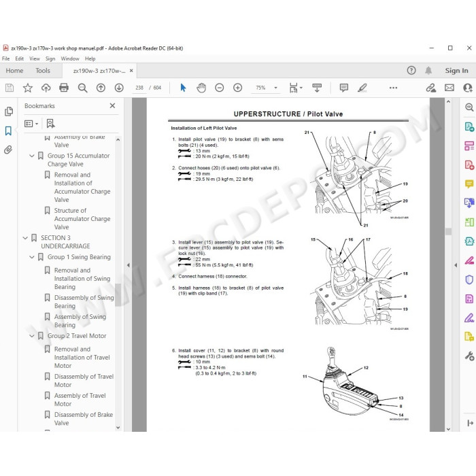The image size is (476, 476).
Task: Print the document with printer icon
Action: [64, 88]
